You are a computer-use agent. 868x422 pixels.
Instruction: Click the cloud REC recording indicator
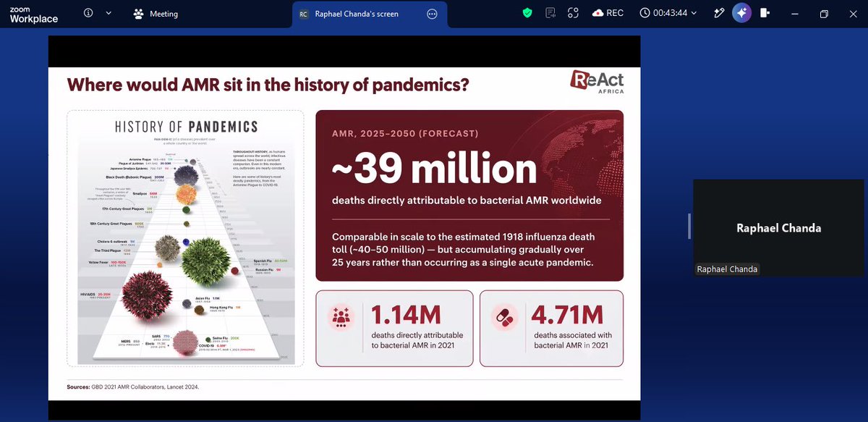[608, 13]
